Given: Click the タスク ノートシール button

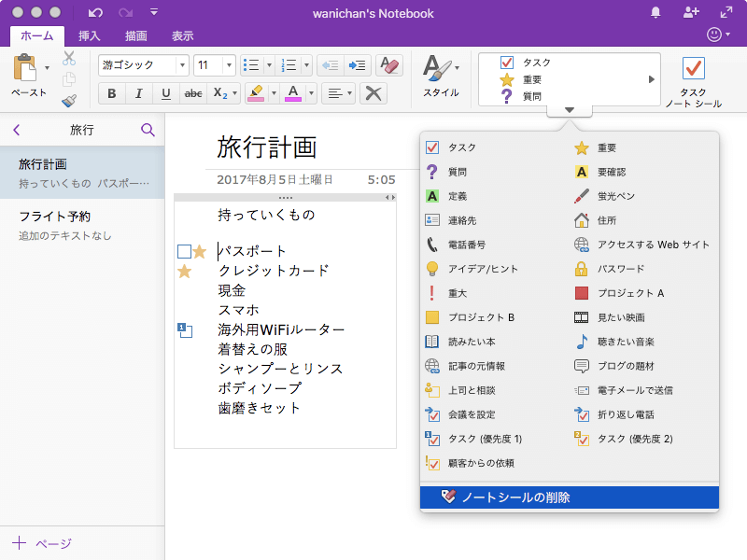Looking at the screenshot, I should click(693, 82).
